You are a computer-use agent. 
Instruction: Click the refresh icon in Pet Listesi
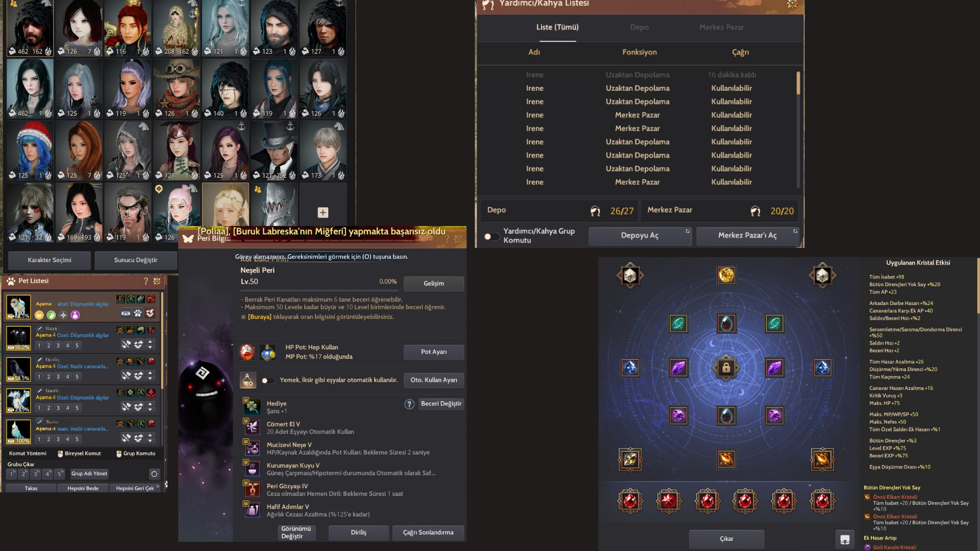pos(154,474)
